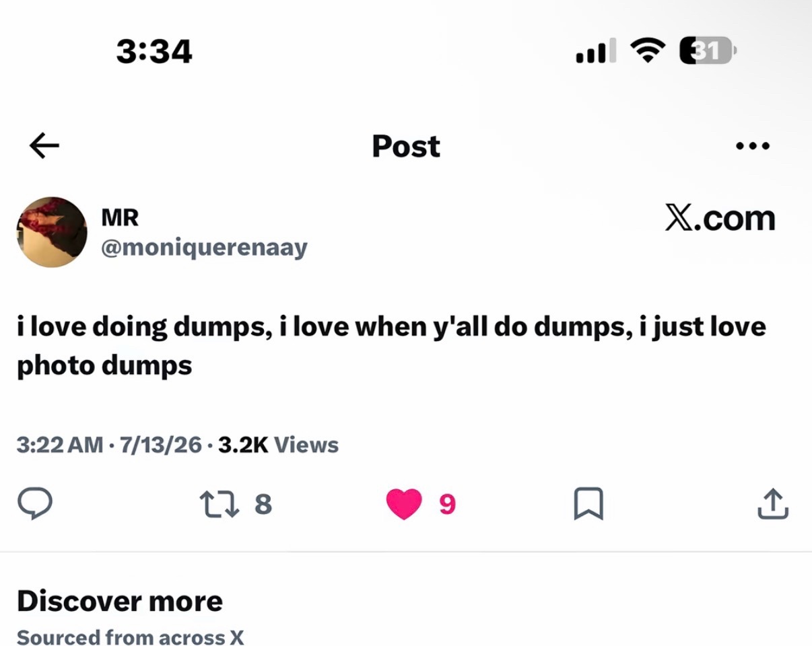Tap the MR display name
The height and width of the screenshot is (646, 812).
pos(120,217)
